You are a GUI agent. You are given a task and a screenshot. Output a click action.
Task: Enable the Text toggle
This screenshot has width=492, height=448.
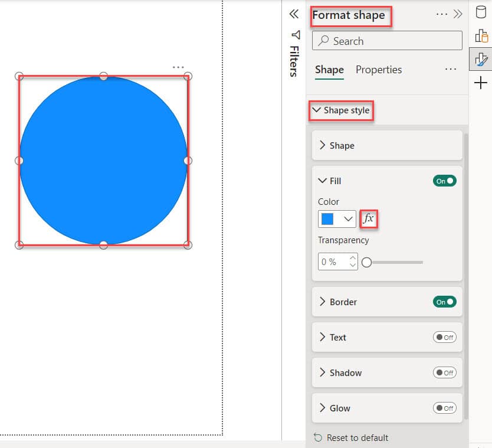pos(445,337)
